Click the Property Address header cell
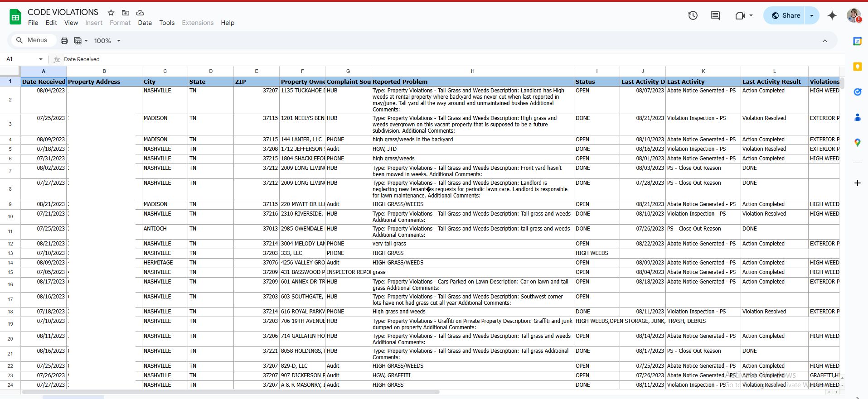 (x=104, y=82)
